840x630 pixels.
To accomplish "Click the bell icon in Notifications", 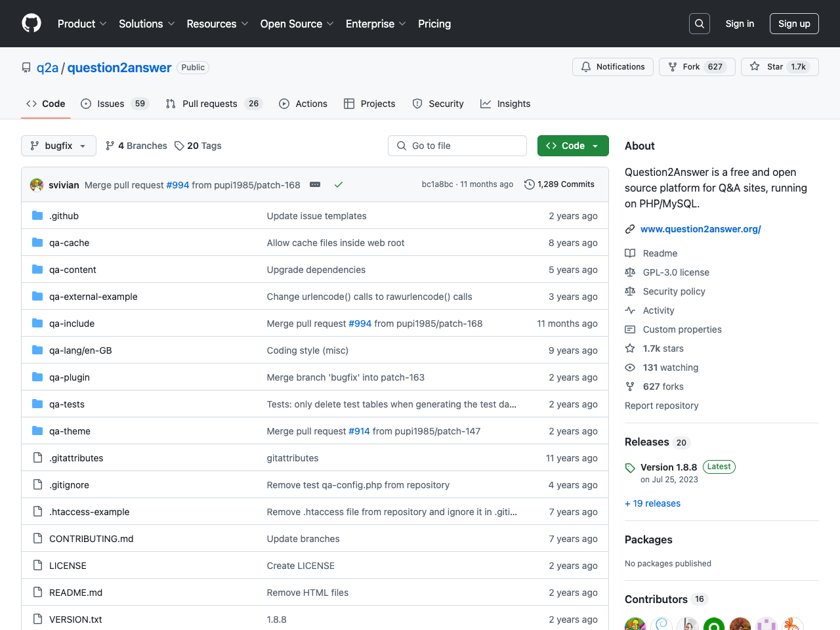I will tap(586, 67).
